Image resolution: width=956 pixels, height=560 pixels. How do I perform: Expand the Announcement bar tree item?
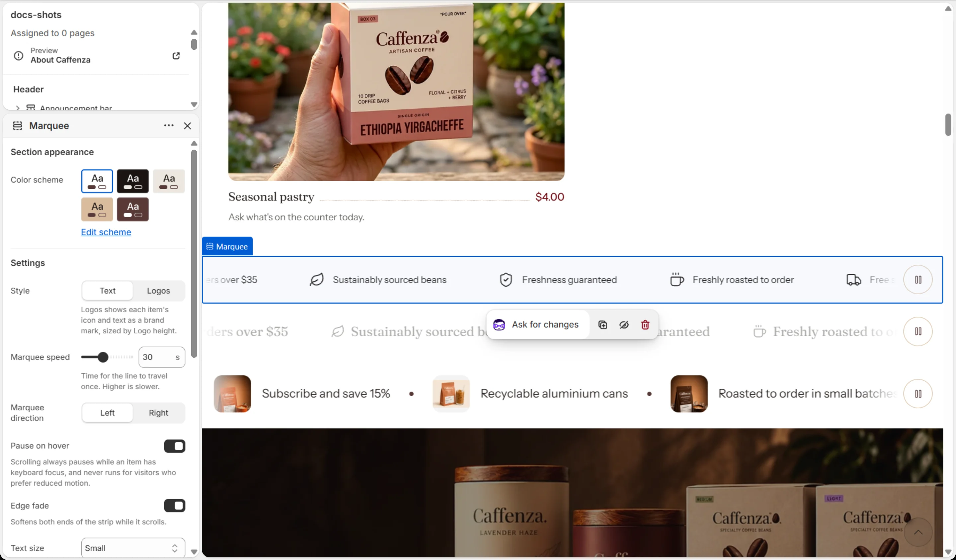coord(18,108)
